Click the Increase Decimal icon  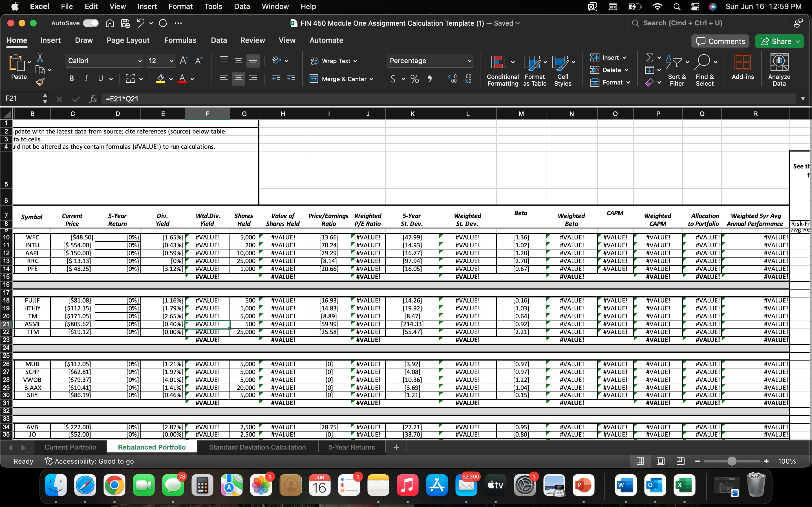pyautogui.click(x=452, y=79)
